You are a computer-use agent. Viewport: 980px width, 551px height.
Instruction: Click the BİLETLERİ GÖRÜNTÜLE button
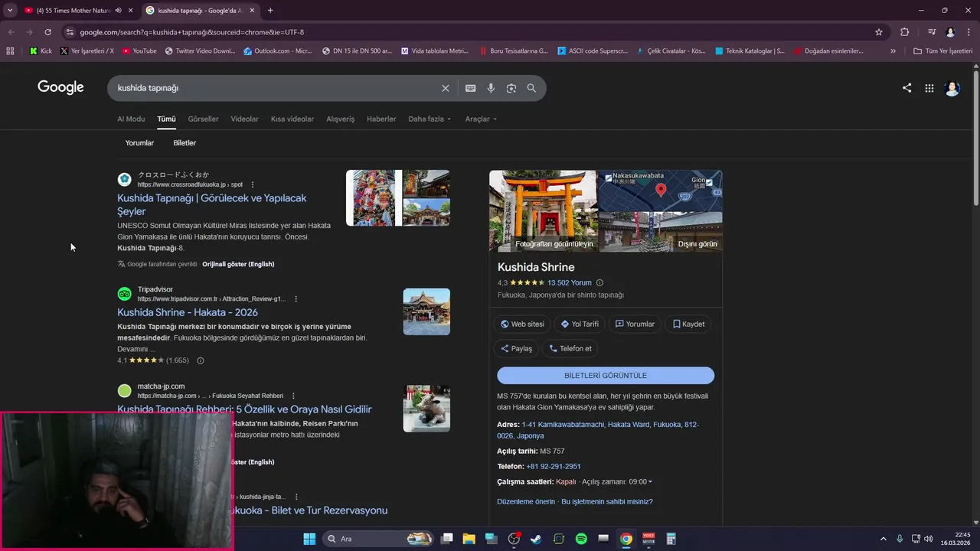[x=606, y=376]
